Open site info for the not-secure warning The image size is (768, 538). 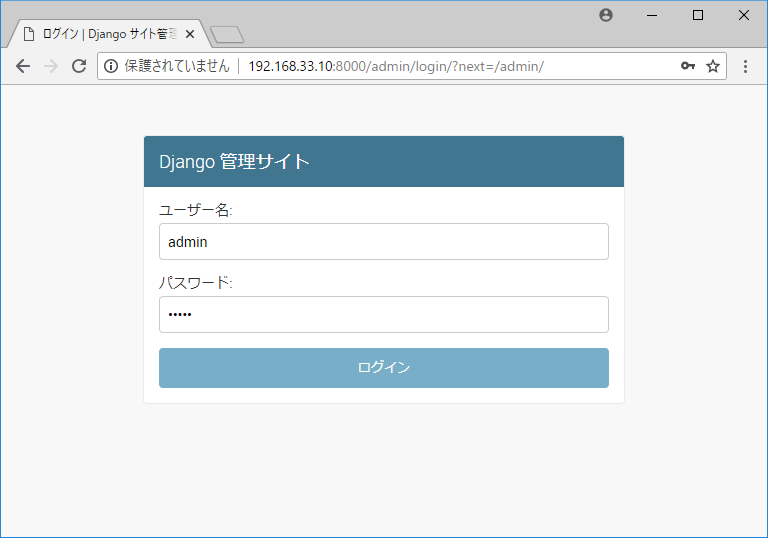coord(111,66)
